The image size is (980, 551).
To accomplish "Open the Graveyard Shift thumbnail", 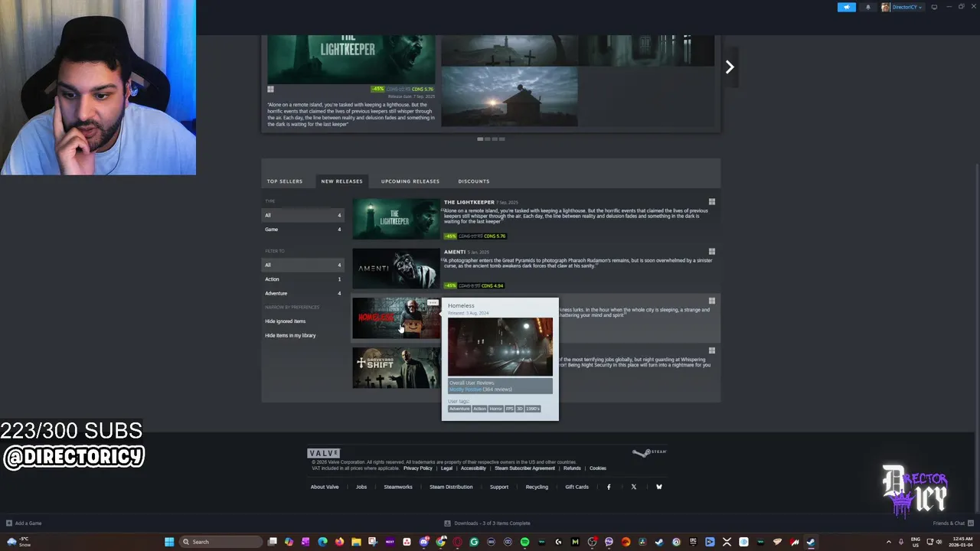I will tap(396, 367).
